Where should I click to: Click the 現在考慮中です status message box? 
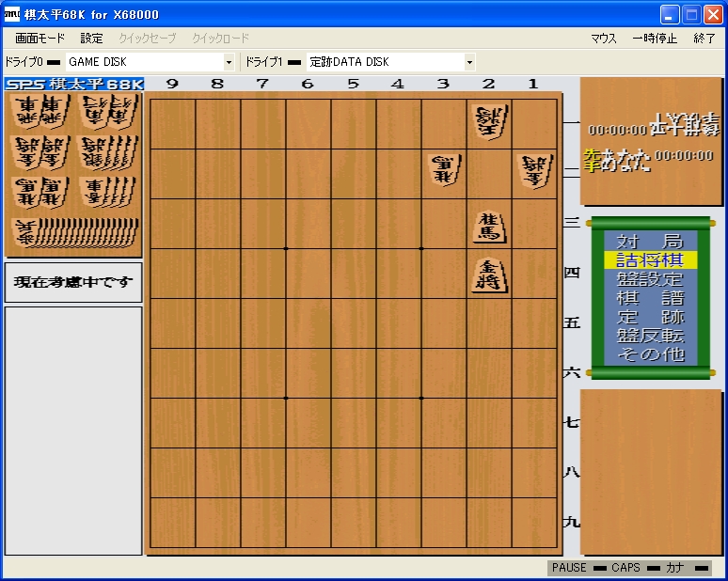coord(73,282)
